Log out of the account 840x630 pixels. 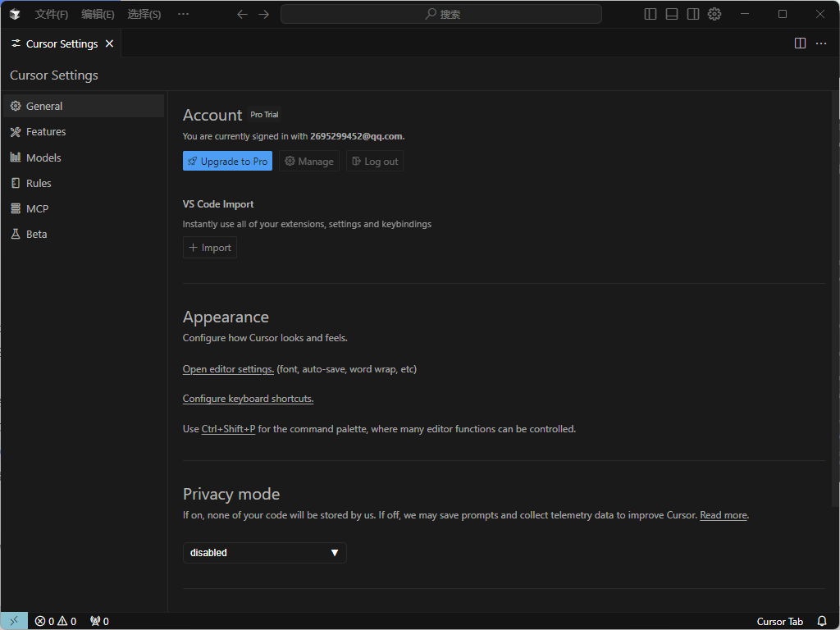[375, 162]
